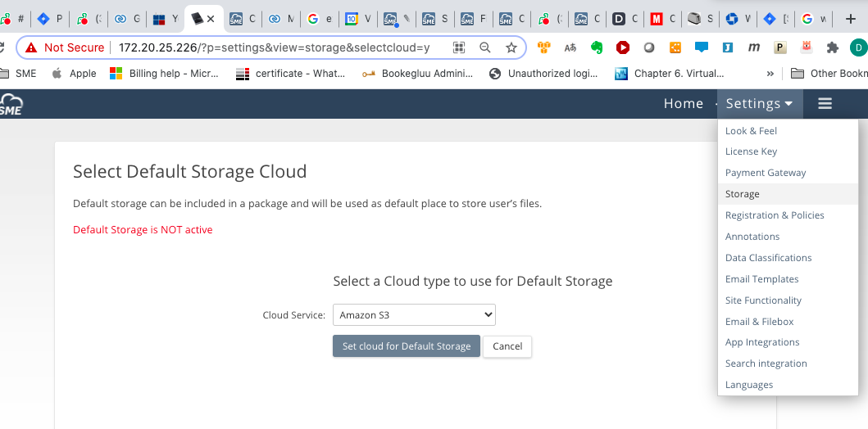Viewport: 868px width, 429px height.
Task: Open the Cloud Service dropdown
Action: coord(414,314)
